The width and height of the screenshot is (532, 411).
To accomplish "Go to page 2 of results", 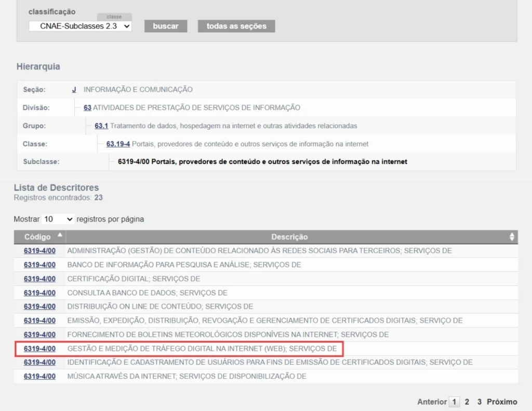I will coord(467,402).
